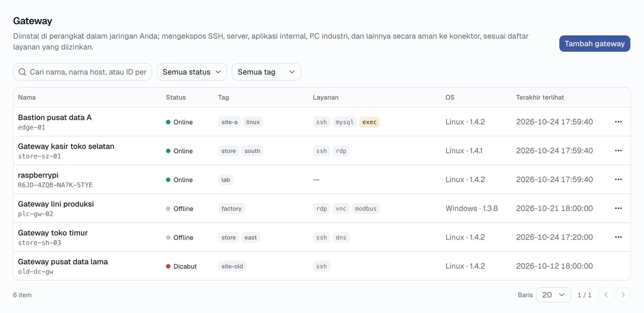Open the actions menu for Gateway kasir toko selatan

[x=618, y=151]
